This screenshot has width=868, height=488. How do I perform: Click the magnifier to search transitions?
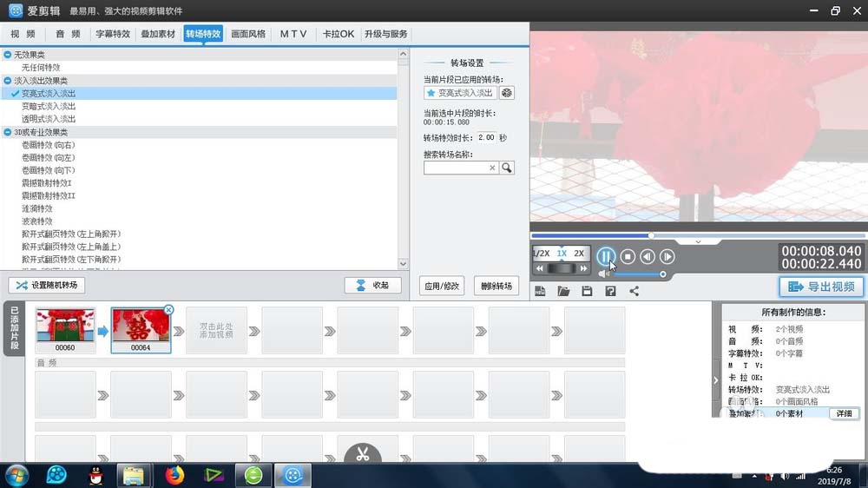click(x=507, y=168)
